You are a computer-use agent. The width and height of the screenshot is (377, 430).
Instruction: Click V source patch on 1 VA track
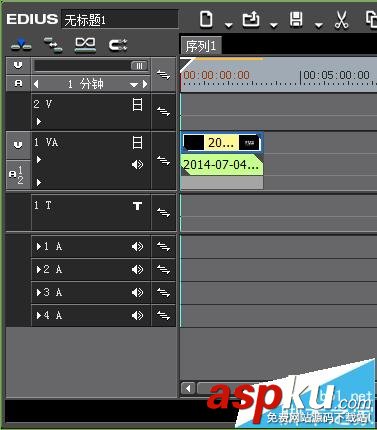[18, 145]
